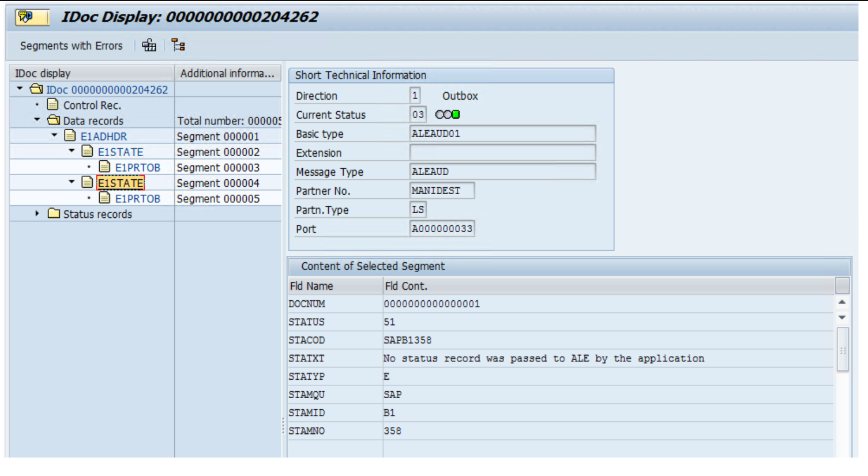868x476 pixels.
Task: Click the table settings button beside Fld Cont. header
Action: pos(842,286)
